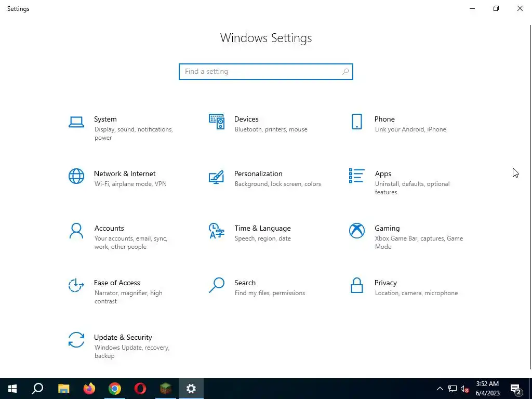The image size is (532, 399).
Task: Click the vertical scrollbar of Settings window
Action: [530, 197]
